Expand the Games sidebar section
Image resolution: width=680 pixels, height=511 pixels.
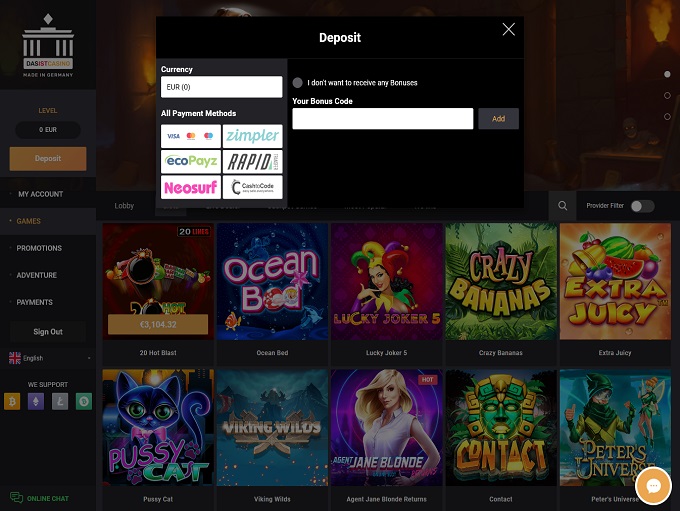coord(29,221)
